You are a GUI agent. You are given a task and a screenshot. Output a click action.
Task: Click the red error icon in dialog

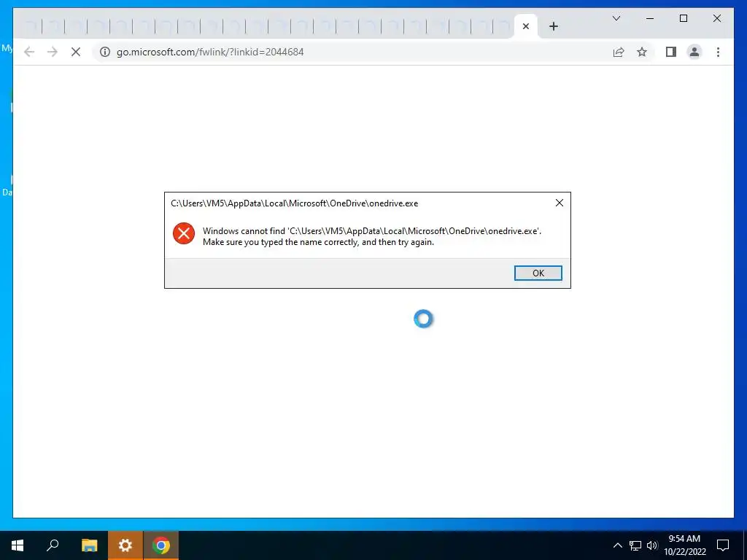pos(183,233)
